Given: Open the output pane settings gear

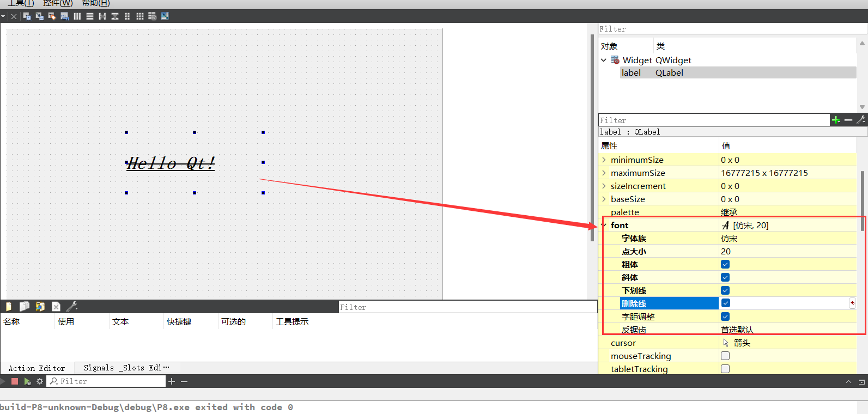Looking at the screenshot, I should point(40,381).
